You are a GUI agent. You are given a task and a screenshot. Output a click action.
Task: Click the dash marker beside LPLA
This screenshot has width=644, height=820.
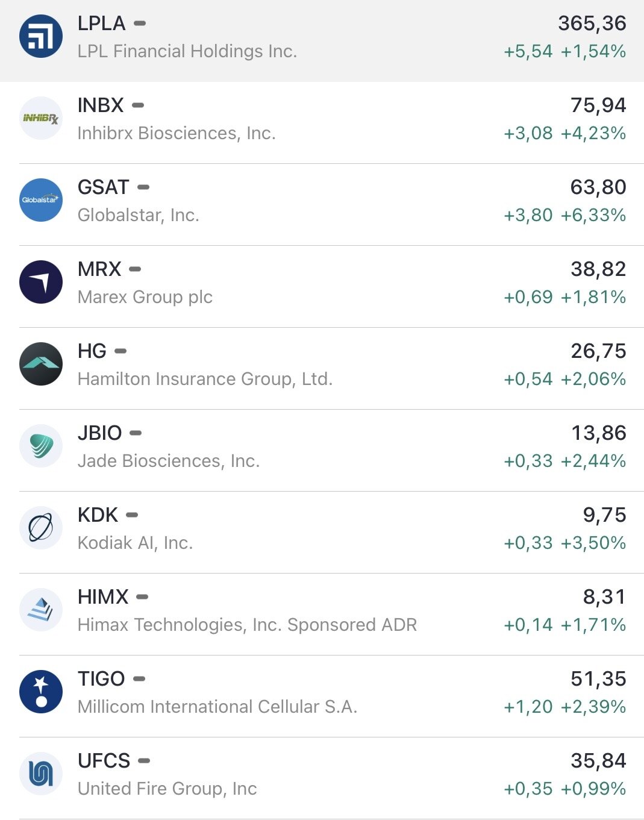[x=140, y=23]
